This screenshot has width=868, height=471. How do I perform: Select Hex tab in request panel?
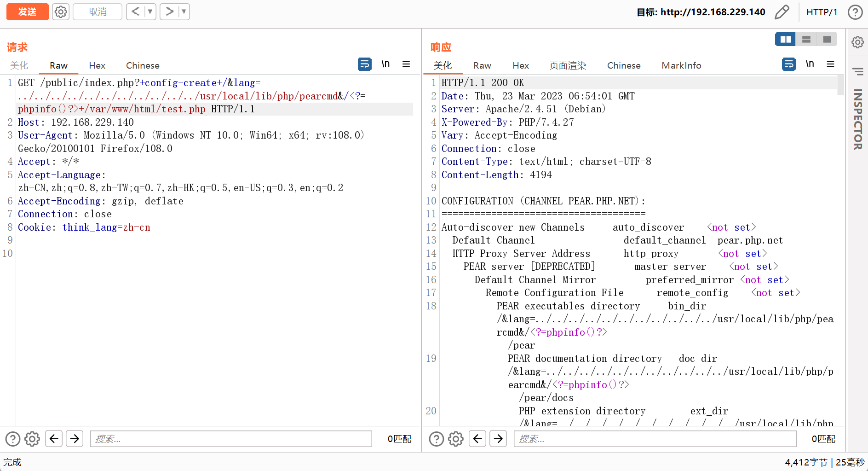[97, 65]
